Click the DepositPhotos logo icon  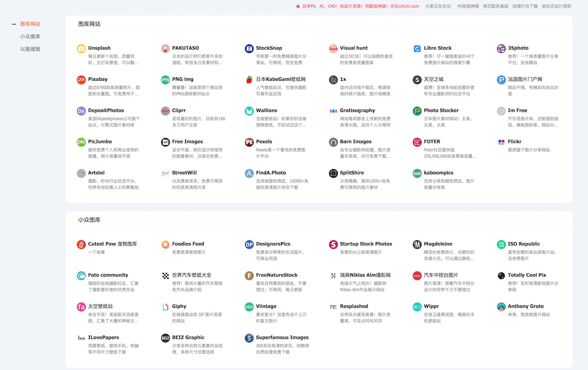point(81,111)
